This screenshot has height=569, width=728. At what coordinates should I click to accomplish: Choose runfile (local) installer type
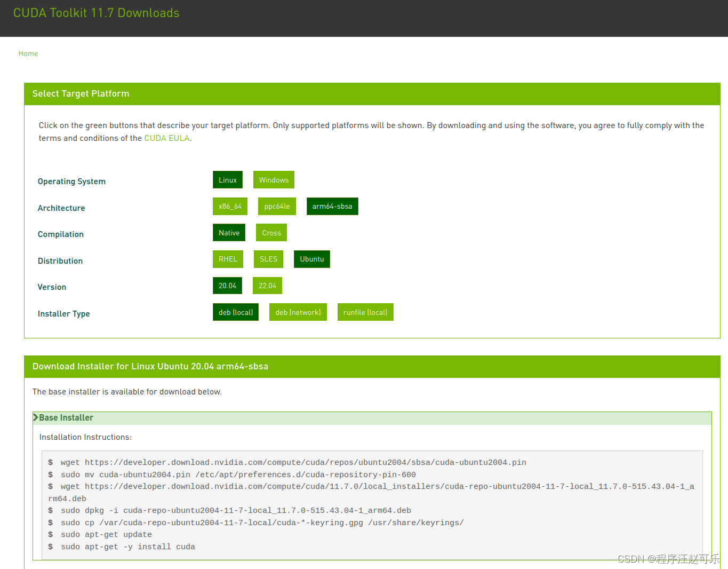[365, 312]
